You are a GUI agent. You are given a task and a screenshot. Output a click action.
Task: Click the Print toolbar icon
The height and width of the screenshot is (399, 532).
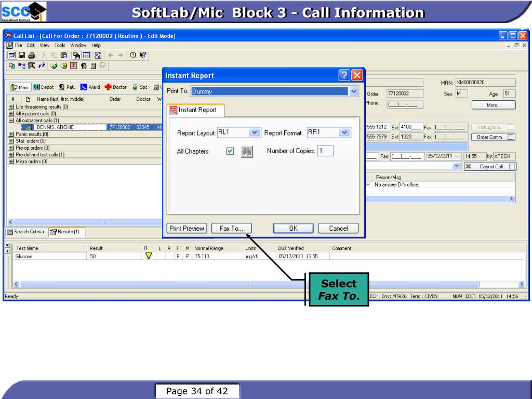pyautogui.click(x=32, y=55)
